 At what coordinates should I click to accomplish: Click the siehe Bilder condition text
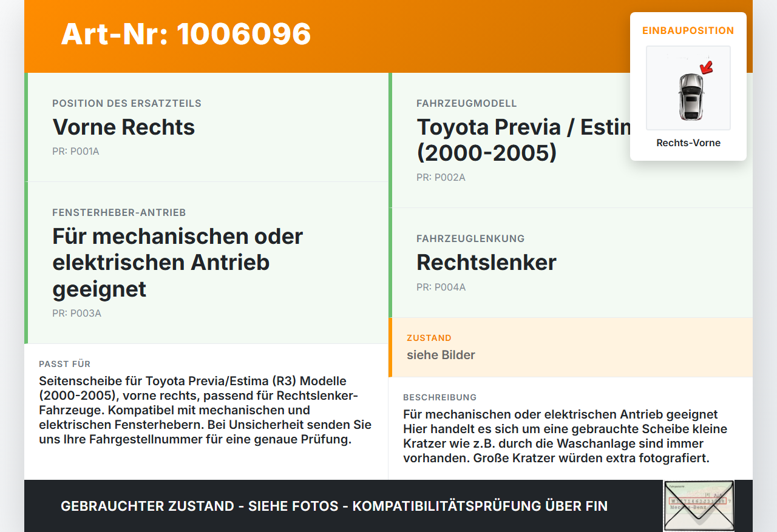coord(441,355)
